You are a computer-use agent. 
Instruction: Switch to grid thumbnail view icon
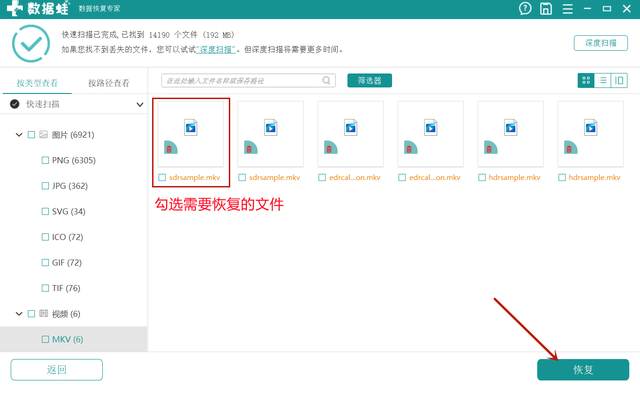[586, 80]
